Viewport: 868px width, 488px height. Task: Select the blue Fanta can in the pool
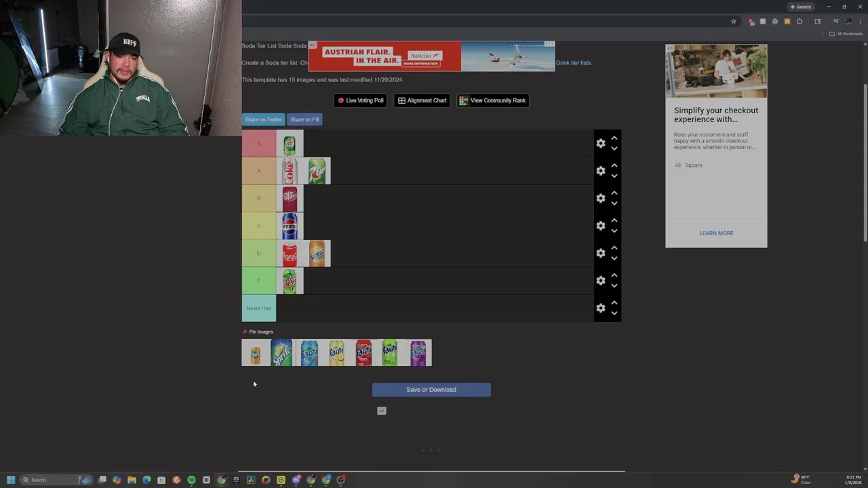pos(309,352)
